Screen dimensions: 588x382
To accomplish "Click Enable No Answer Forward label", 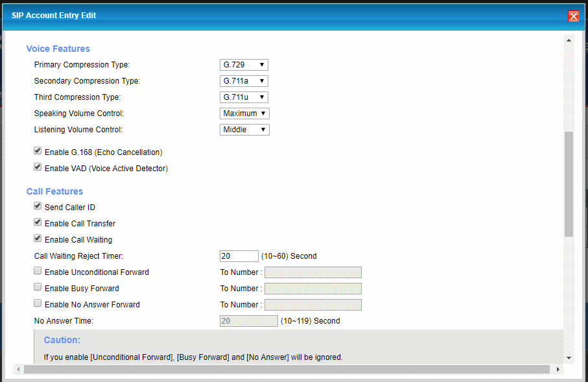I will click(92, 305).
